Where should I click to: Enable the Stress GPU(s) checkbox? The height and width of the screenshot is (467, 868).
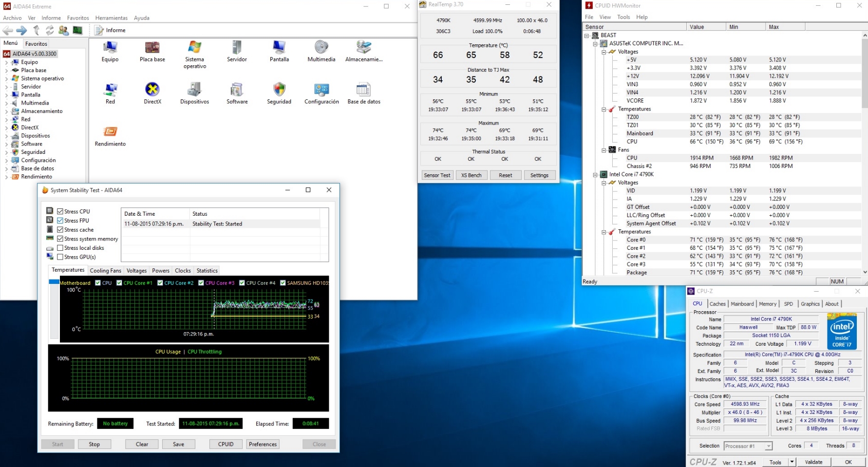[x=60, y=257]
